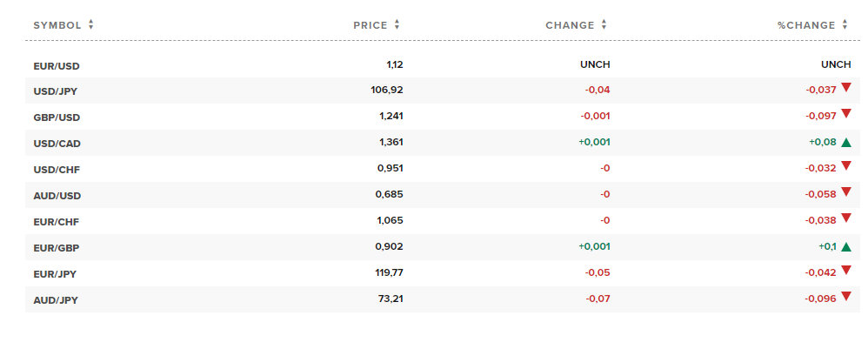Screen dimensions: 868x349
Task: Click the green up arrow in USD/CAD row
Action: (846, 143)
